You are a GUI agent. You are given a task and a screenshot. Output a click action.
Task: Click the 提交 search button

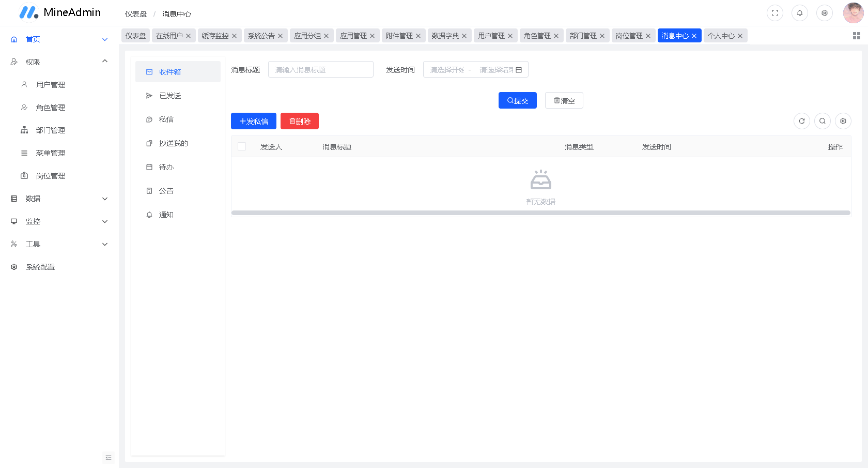coord(518,100)
